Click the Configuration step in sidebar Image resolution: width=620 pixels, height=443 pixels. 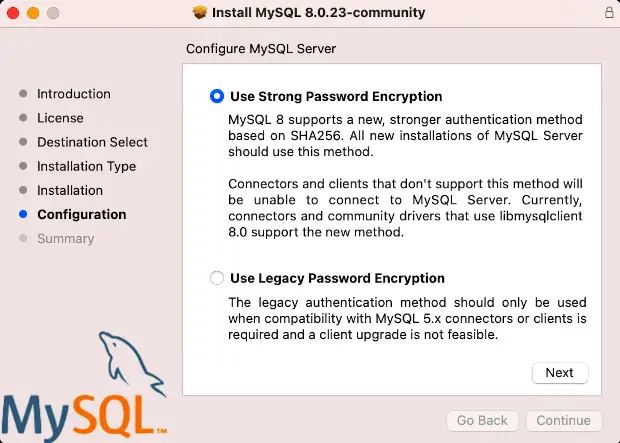click(x=81, y=214)
